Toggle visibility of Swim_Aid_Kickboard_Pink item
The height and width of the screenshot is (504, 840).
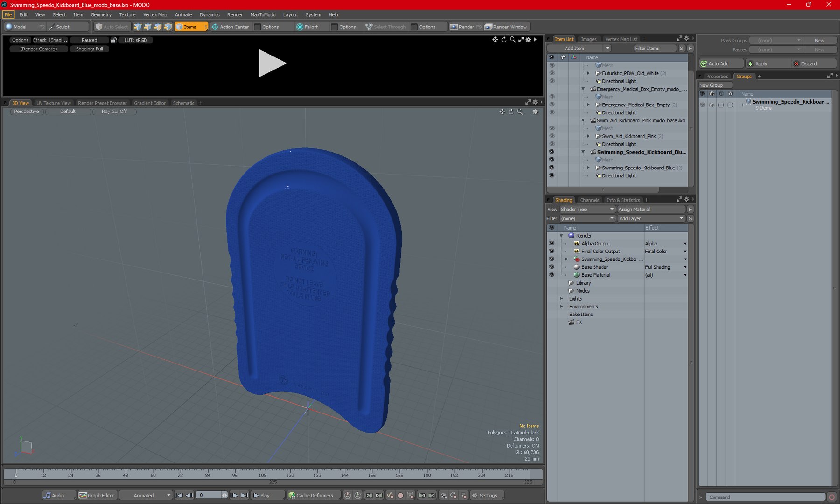click(552, 136)
